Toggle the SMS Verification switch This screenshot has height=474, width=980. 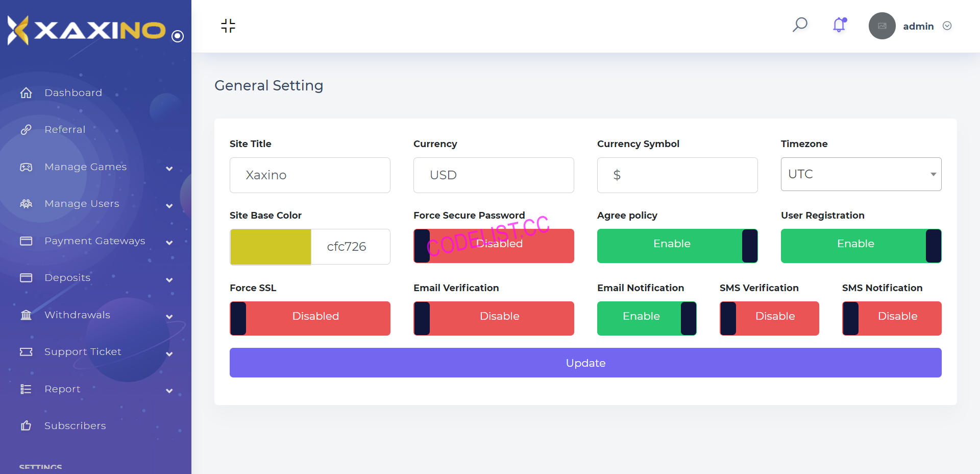pos(769,318)
